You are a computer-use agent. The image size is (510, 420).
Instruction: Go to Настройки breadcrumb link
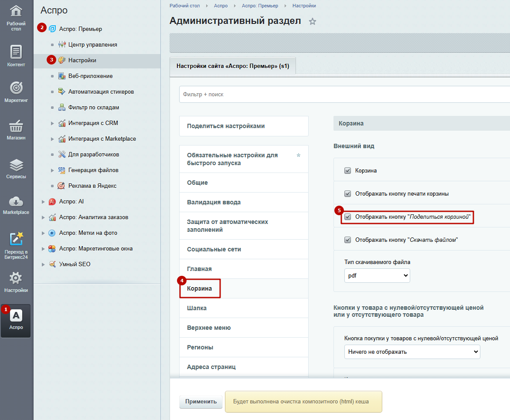click(x=304, y=6)
